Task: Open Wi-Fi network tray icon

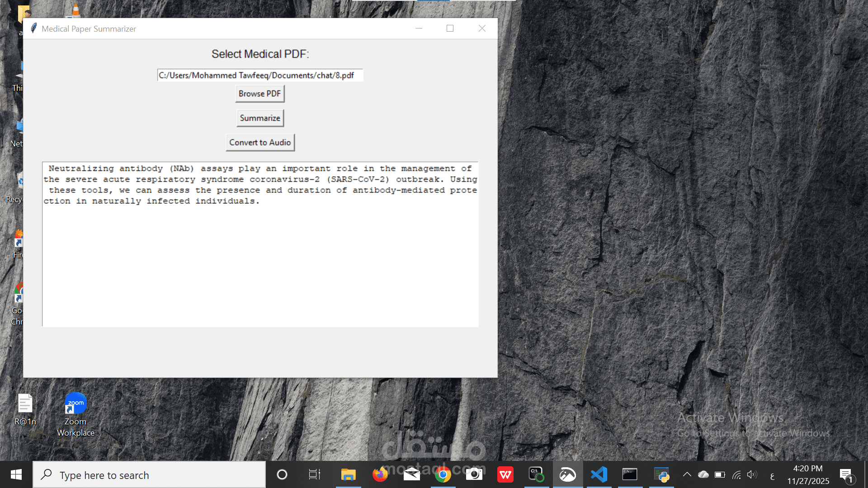Action: [736, 474]
